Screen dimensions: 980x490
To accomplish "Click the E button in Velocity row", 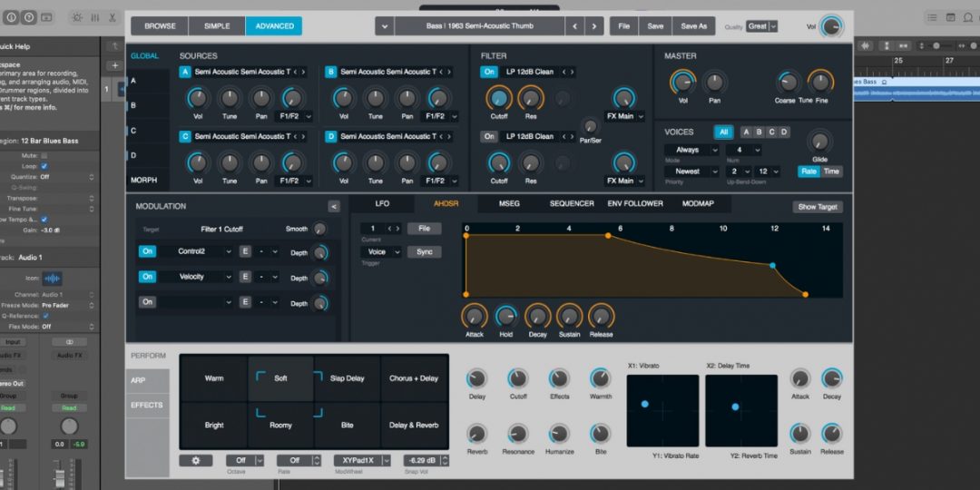I will point(245,277).
